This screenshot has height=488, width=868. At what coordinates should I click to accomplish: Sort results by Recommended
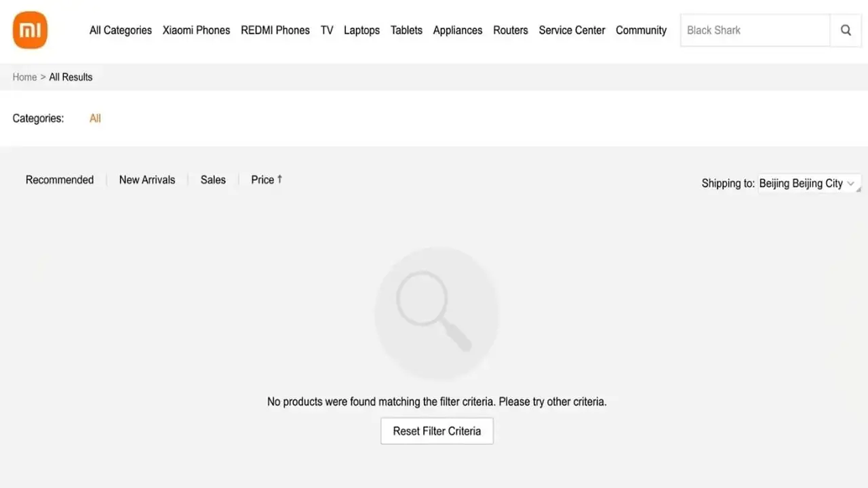click(60, 180)
